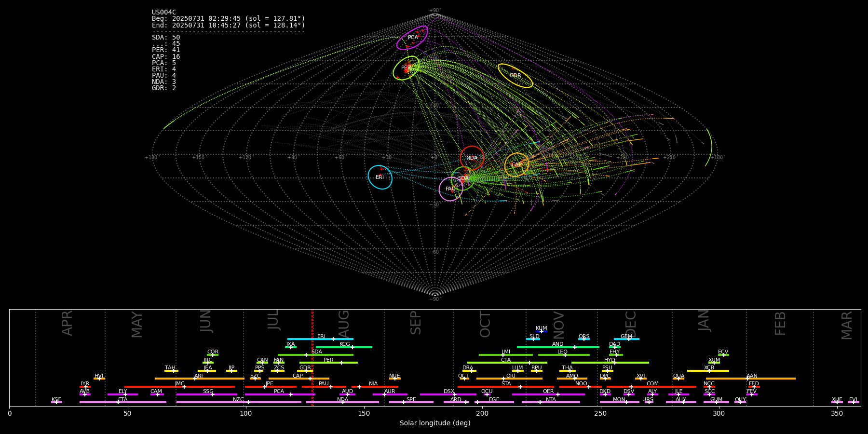The image size is (868, 434).
Task: Click the 'CAP: 16' legend entry
Action: point(166,56)
